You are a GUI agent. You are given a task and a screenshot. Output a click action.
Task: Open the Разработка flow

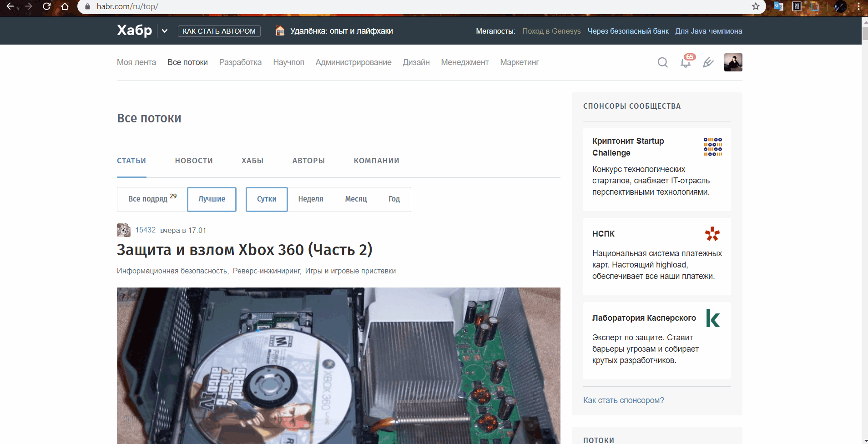point(240,62)
